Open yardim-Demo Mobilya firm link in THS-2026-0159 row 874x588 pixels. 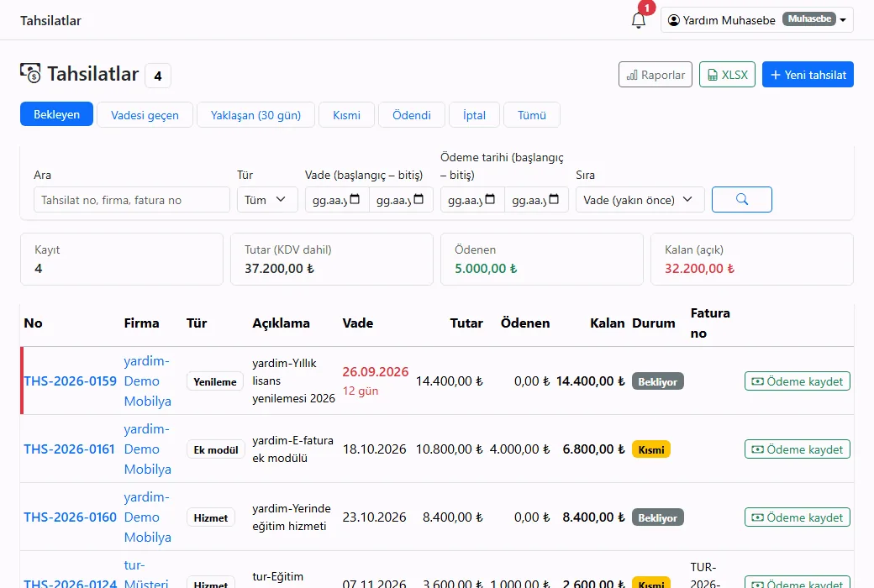(x=148, y=381)
